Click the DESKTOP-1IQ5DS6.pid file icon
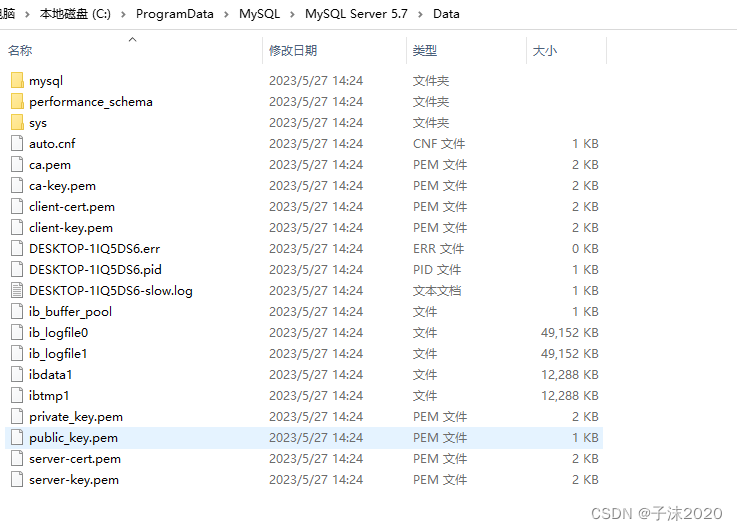 tap(17, 269)
